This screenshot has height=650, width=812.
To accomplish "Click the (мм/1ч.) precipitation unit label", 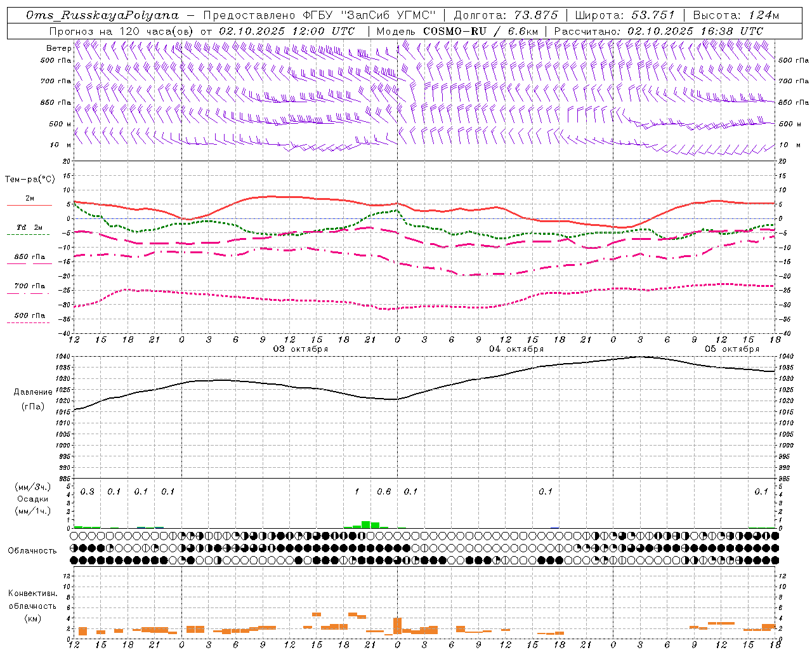I will pos(32,511).
